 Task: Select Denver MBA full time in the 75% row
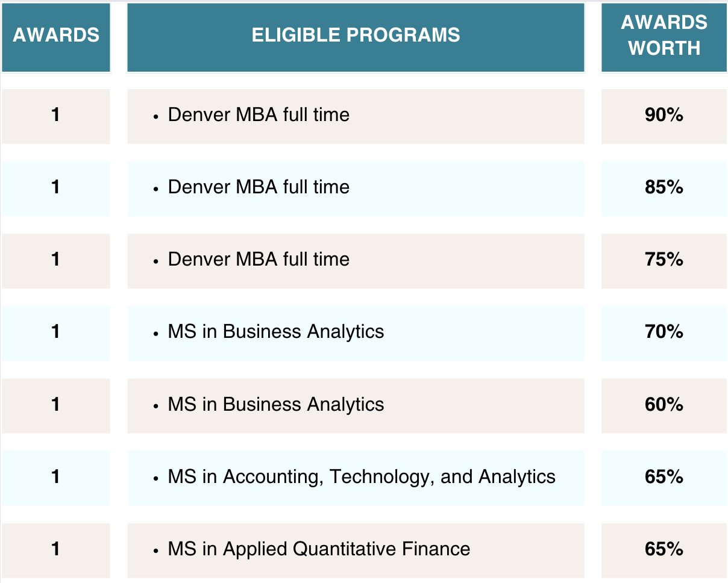click(x=259, y=259)
